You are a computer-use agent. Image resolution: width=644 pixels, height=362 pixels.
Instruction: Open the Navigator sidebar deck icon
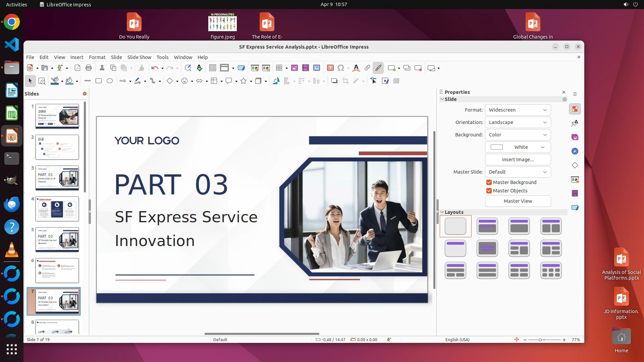pos(575,151)
